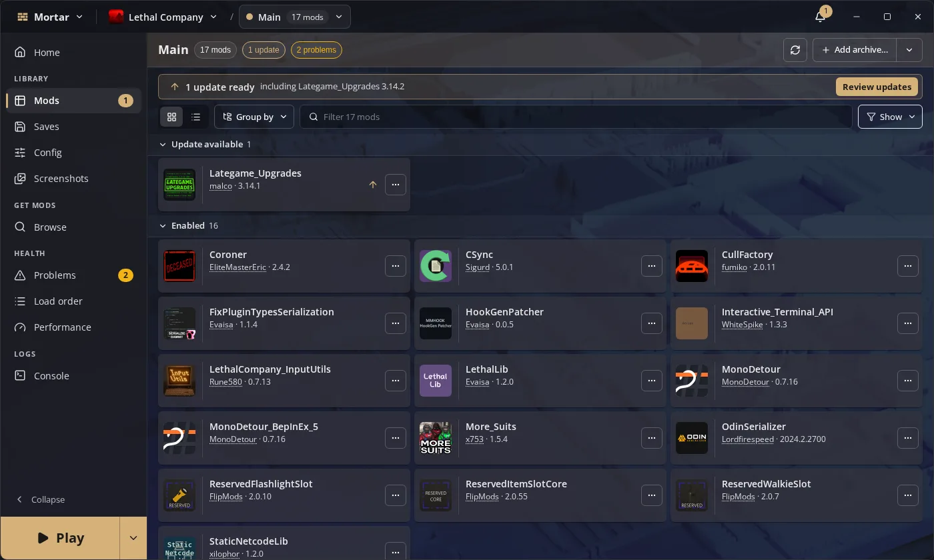Open Browse to get mods
The image size is (934, 560).
pos(73,227)
